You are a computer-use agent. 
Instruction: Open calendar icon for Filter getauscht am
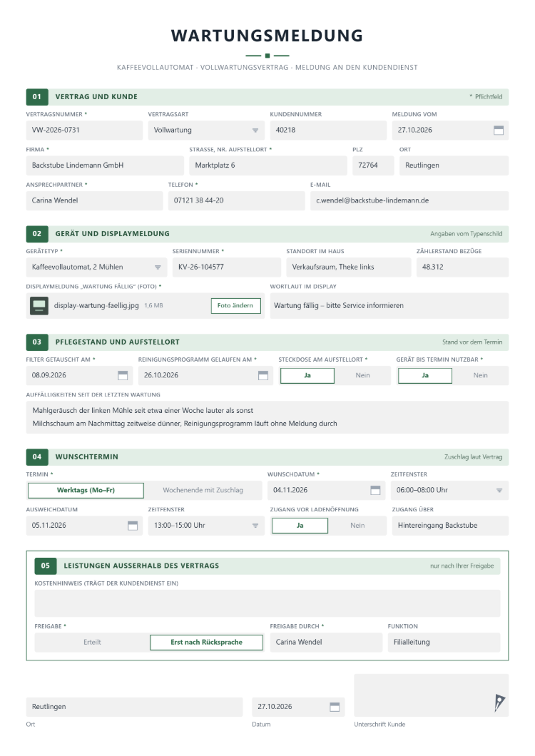click(123, 375)
